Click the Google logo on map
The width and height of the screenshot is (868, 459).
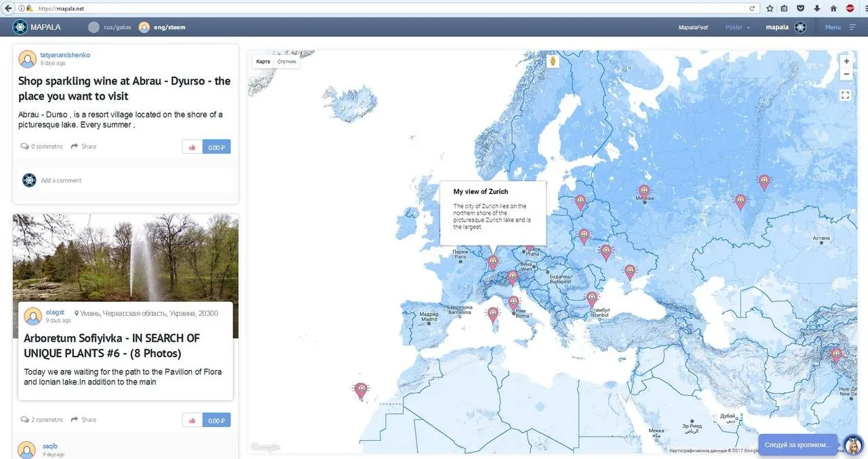(265, 447)
